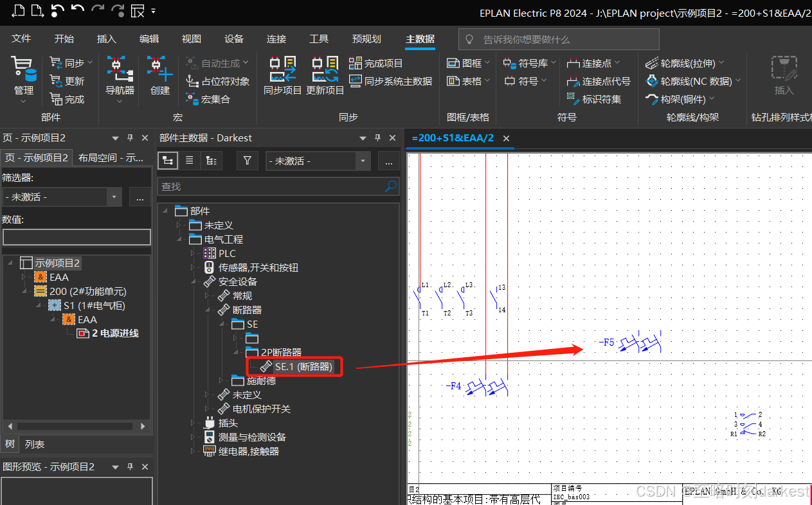The width and height of the screenshot is (812, 505).
Task: Open the 符号库 symbol library menu
Action: click(x=530, y=63)
